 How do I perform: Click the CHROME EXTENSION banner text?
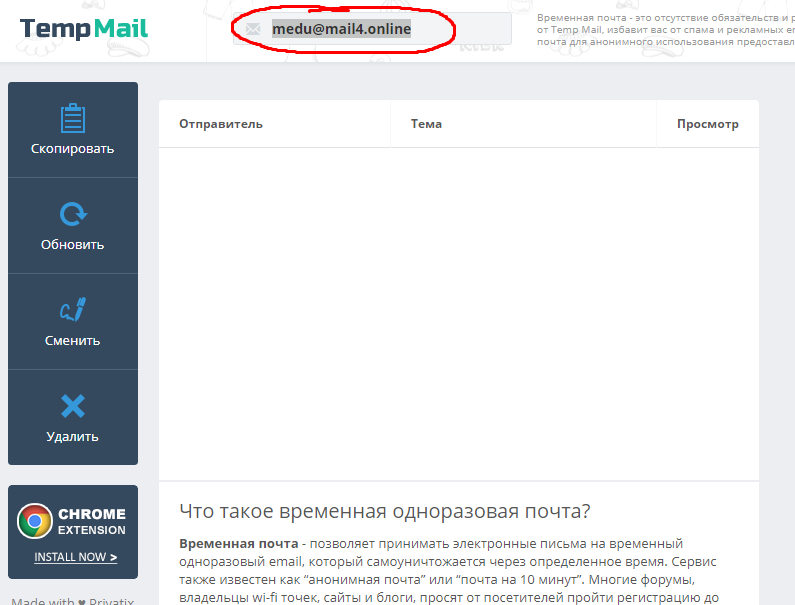[92, 522]
